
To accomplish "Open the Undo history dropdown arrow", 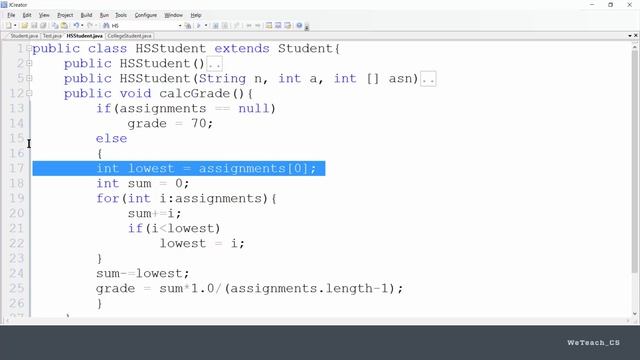I will 82,26.
